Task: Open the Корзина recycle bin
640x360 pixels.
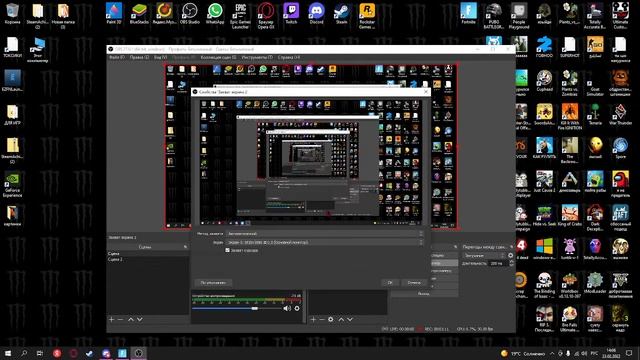Action: click(12, 14)
